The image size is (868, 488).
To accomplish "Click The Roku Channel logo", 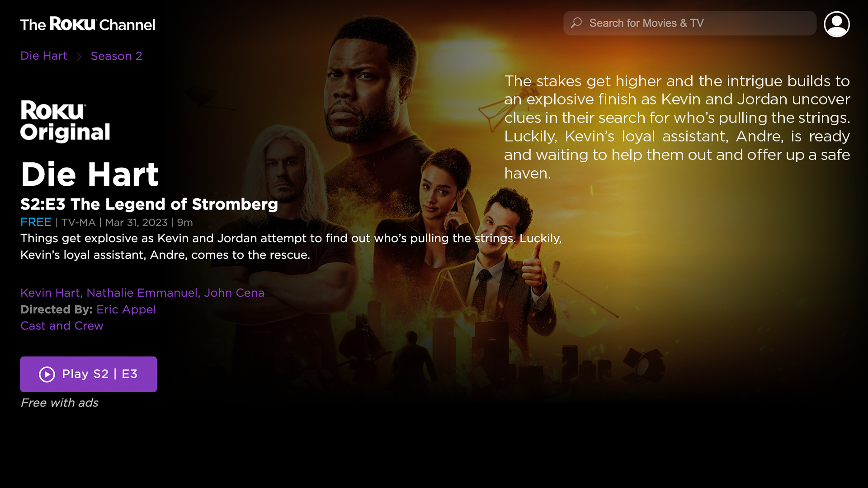I will click(88, 24).
